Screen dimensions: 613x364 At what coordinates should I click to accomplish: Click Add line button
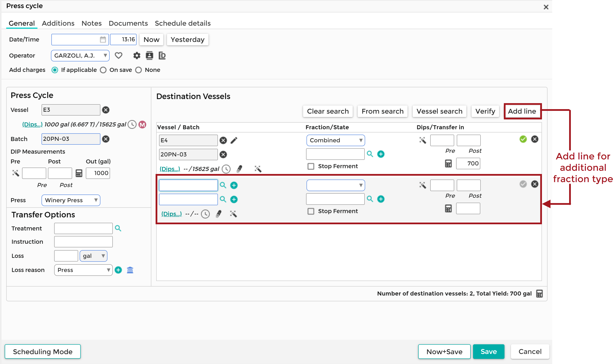pyautogui.click(x=522, y=111)
